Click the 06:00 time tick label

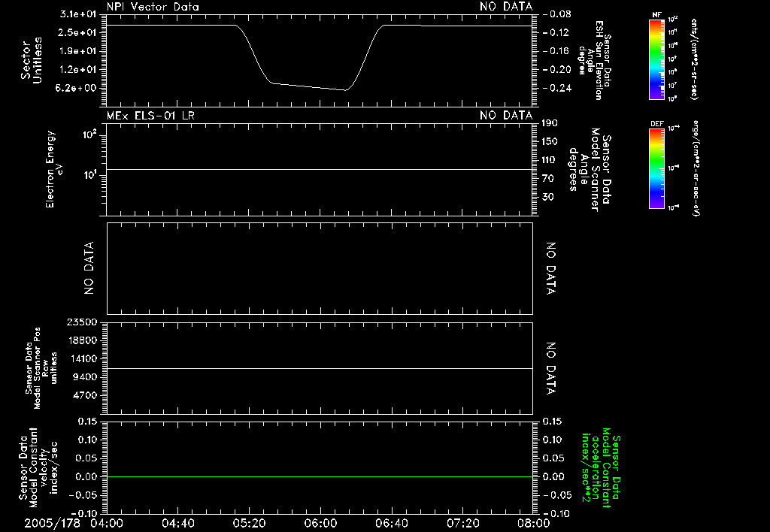tap(320, 523)
